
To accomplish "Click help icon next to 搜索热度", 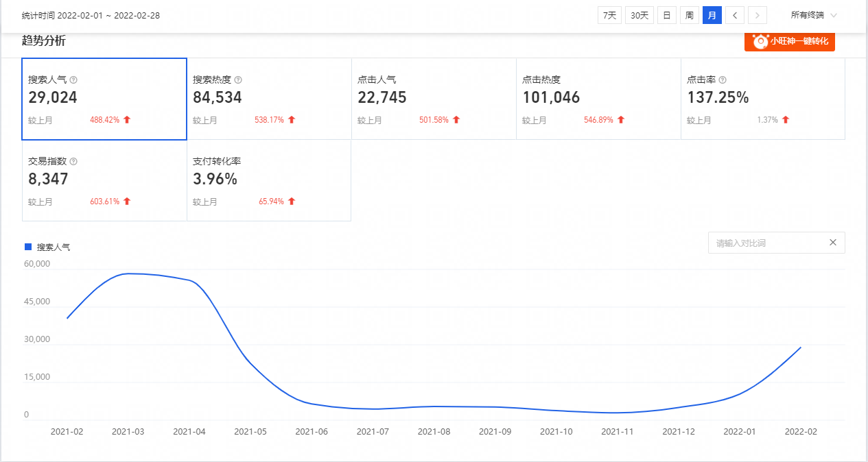I will pyautogui.click(x=238, y=80).
